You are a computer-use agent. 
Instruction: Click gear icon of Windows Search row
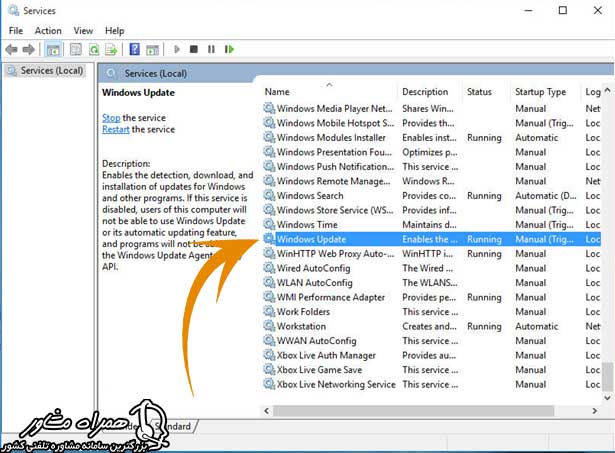coord(269,195)
